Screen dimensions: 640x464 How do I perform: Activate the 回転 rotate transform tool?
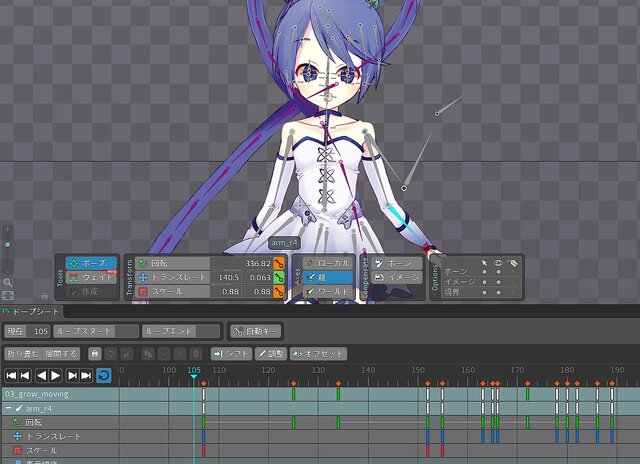[172, 263]
